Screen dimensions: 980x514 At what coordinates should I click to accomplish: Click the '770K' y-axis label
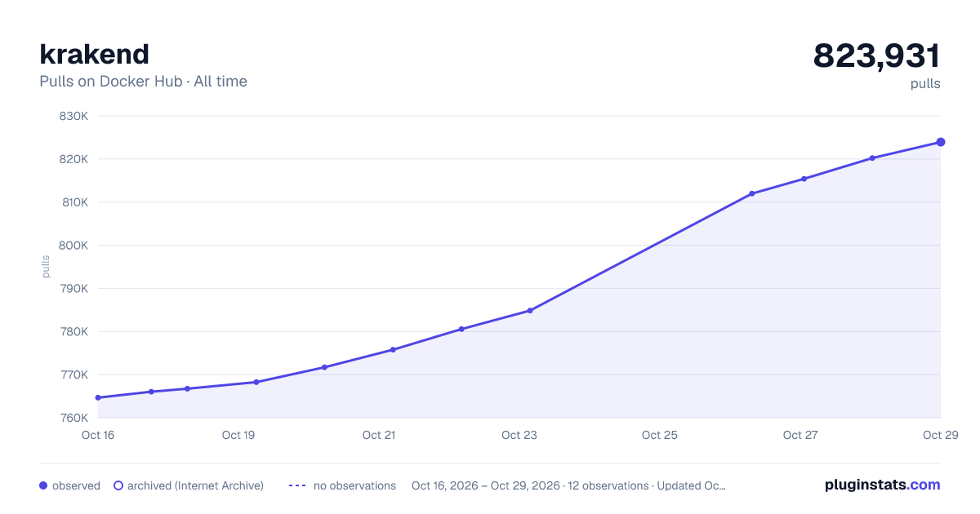(73, 375)
